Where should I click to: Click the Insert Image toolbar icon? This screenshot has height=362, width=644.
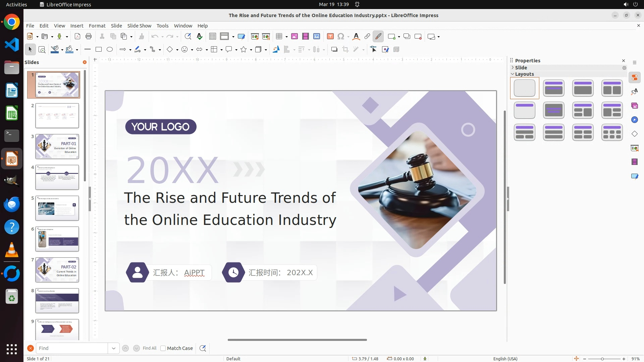coord(294,37)
